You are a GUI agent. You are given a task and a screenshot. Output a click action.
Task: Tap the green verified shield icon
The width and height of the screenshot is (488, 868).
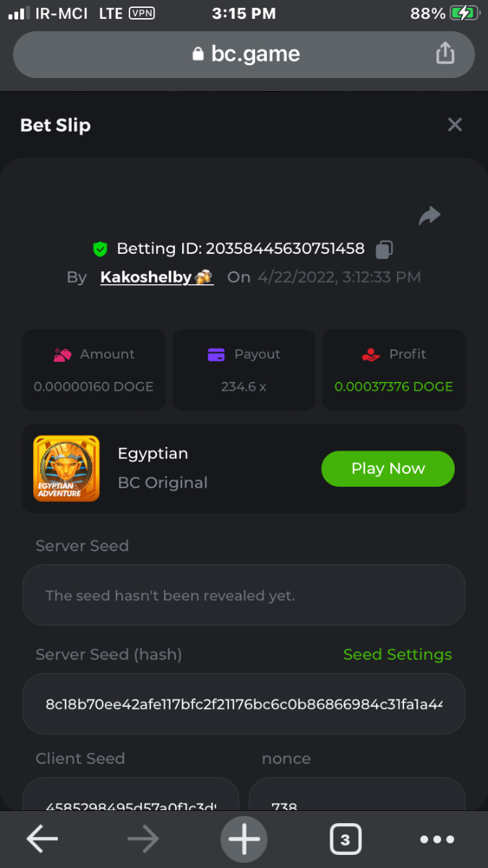[100, 250]
